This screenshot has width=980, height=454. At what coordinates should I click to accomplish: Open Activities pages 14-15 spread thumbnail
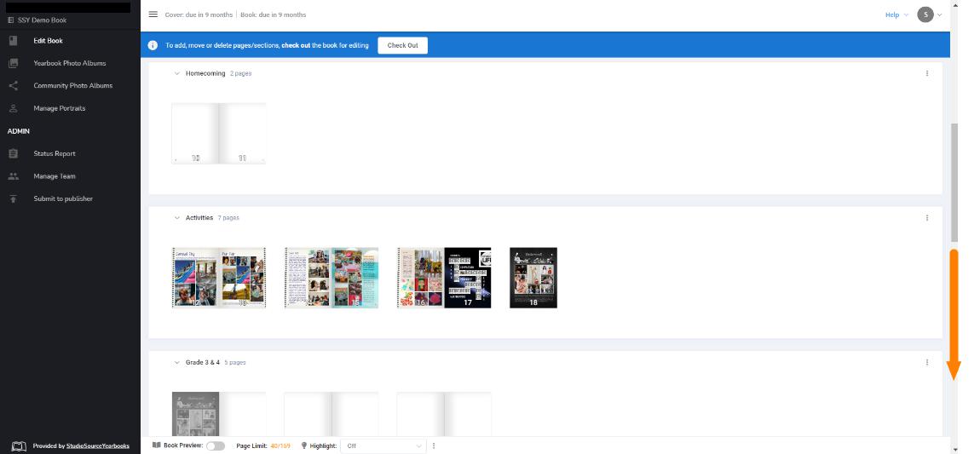[x=331, y=278]
